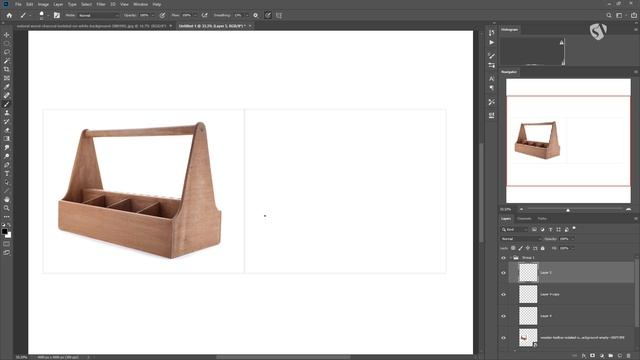This screenshot has width=640, height=360.
Task: Open layer Opacity dropdown in Layers panel
Action: point(573,239)
